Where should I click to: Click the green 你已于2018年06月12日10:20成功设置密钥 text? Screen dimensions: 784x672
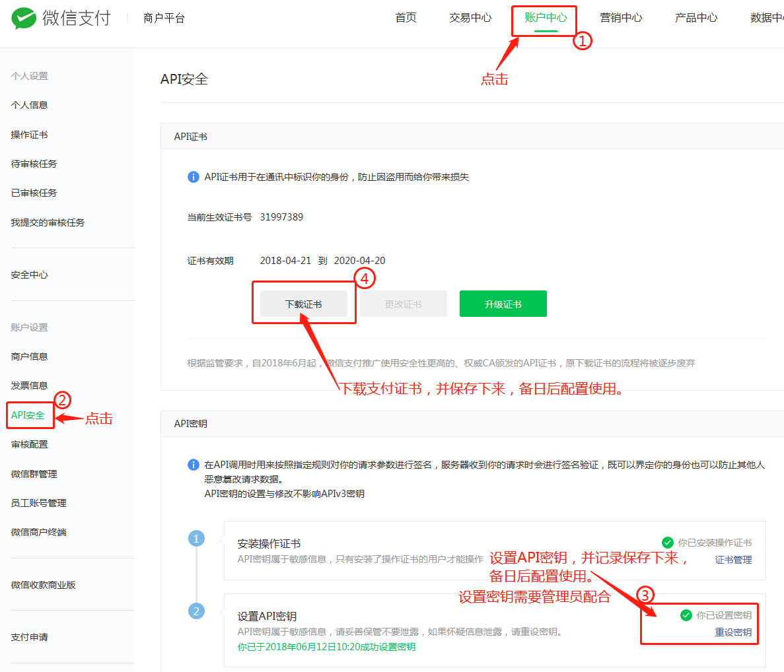click(x=326, y=647)
